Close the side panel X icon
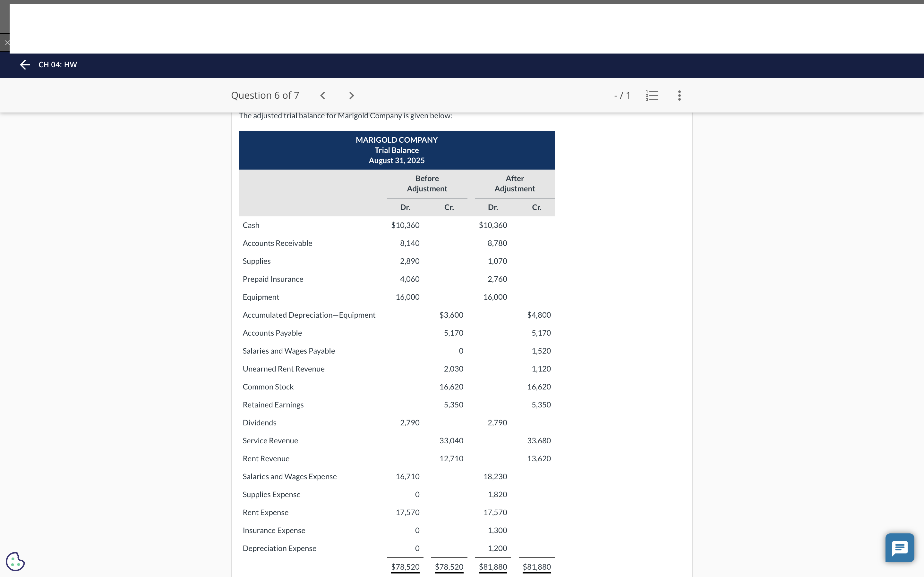Image resolution: width=924 pixels, height=577 pixels. pos(7,43)
